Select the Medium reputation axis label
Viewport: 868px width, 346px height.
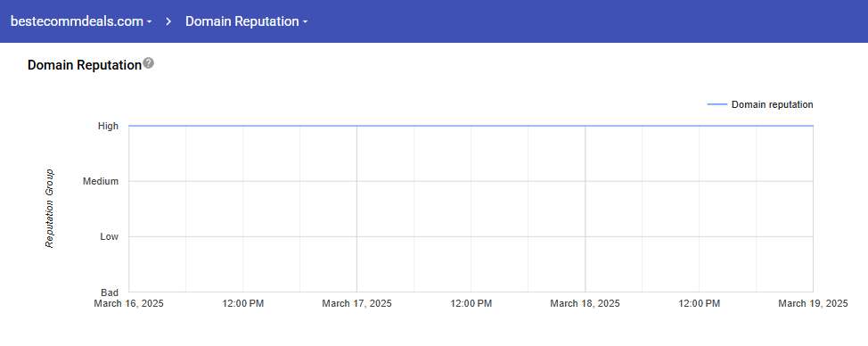coord(100,182)
